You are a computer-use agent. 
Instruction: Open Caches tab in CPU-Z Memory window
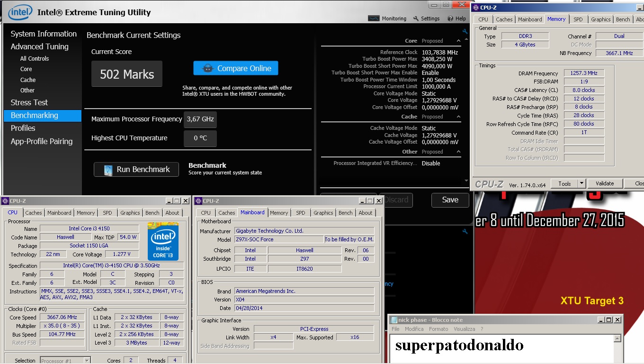[x=504, y=19]
